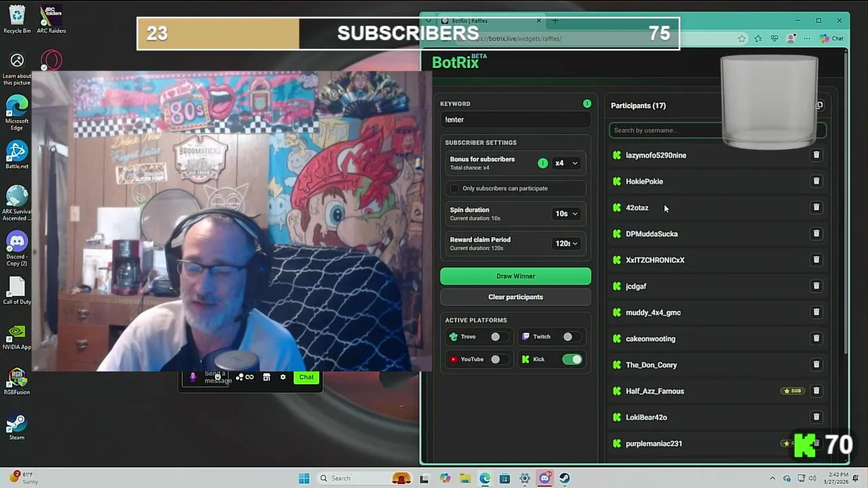This screenshot has height=488, width=868.
Task: Delete muddy_4x4_gmc using trash icon
Action: point(816,312)
